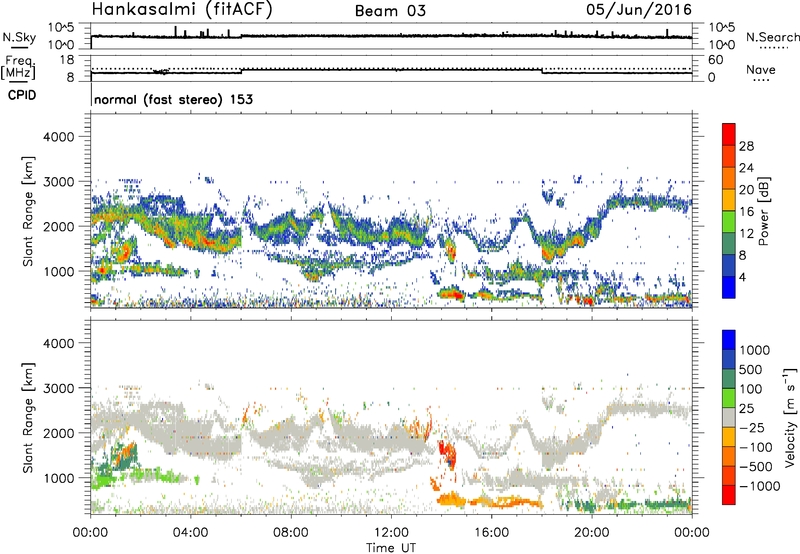800x554 pixels.
Task: Click '4000' on the power panel's range axis
Action: (x=58, y=137)
